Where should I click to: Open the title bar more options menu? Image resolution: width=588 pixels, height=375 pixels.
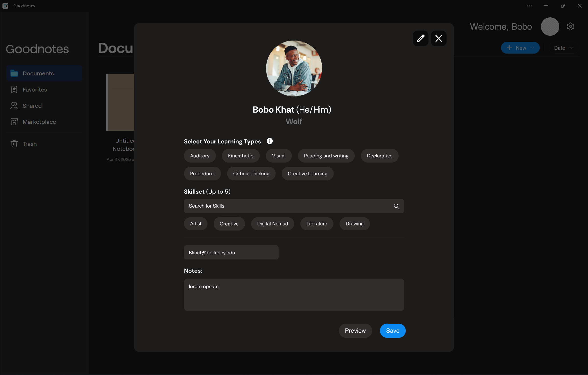[x=529, y=6]
